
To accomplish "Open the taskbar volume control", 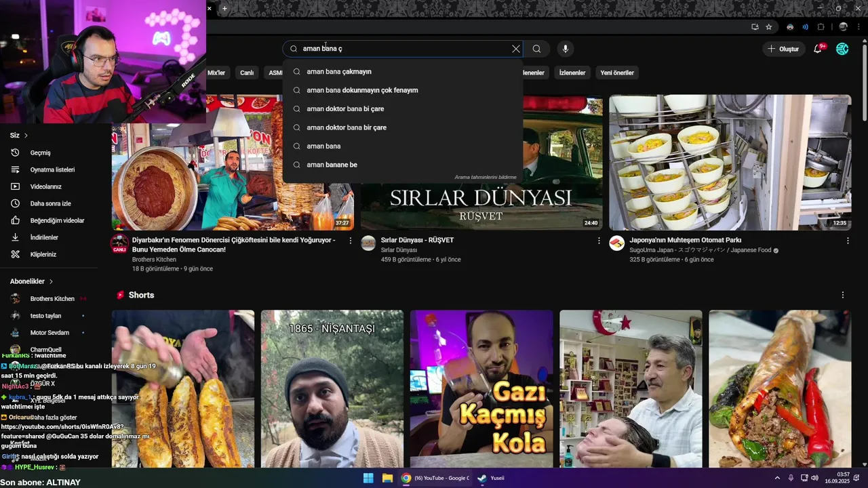I will pos(814,478).
